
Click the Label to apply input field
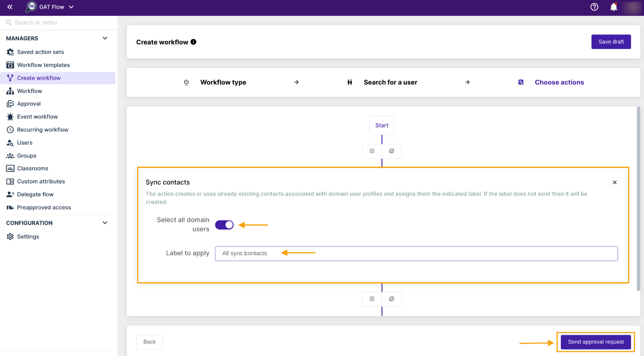tap(416, 253)
